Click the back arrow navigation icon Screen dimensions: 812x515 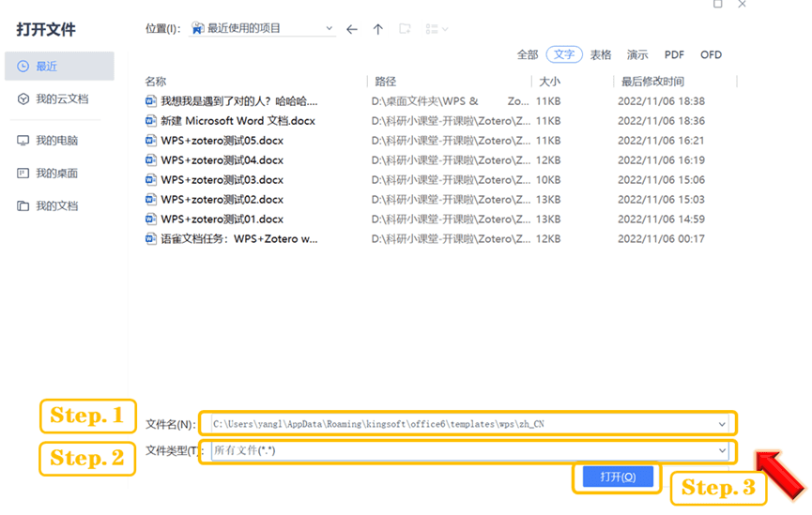(x=352, y=29)
